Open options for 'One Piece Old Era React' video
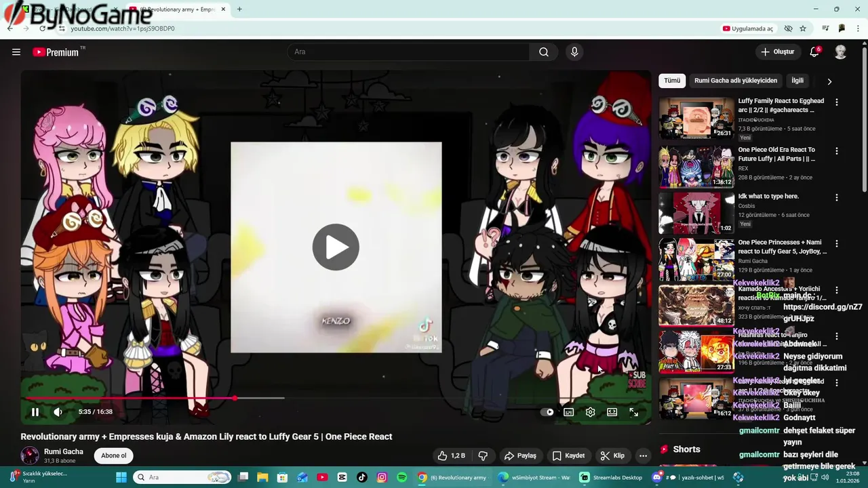Screen dimensions: 868x488 tap(836, 151)
